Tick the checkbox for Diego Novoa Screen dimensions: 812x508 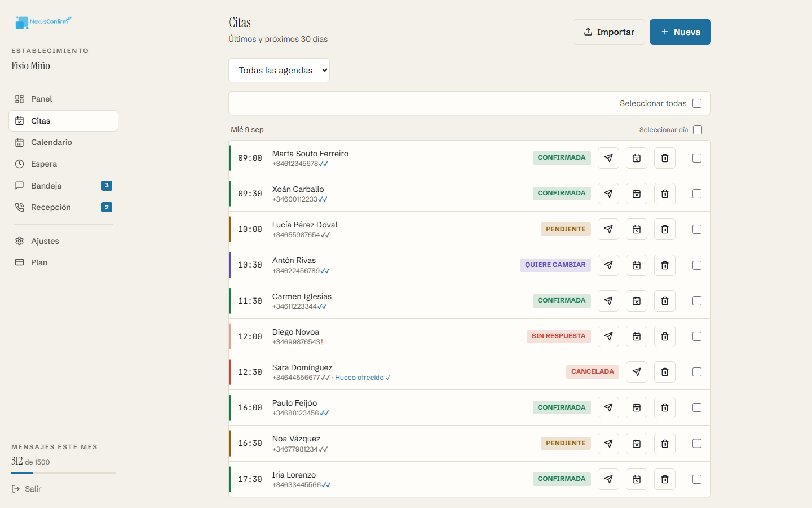[697, 336]
